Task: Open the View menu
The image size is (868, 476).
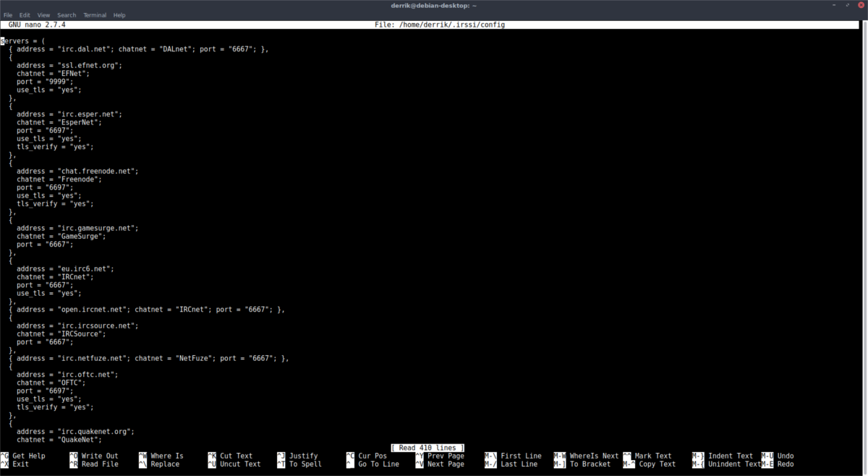Action: click(43, 14)
